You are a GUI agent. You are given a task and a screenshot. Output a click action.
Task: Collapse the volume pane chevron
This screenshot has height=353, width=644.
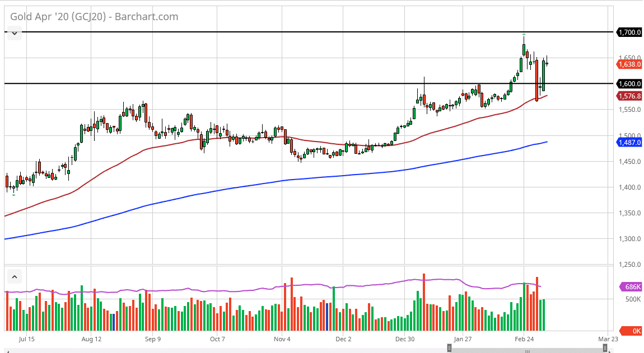click(14, 276)
